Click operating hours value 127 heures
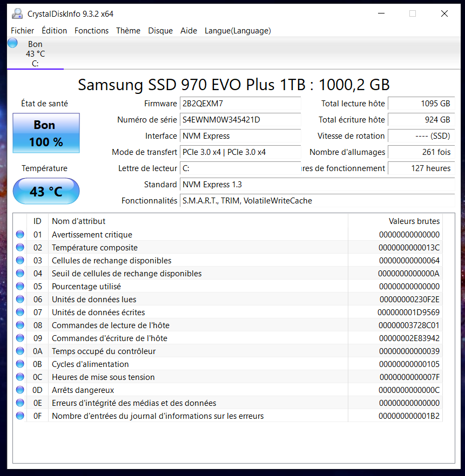This screenshot has height=476, width=465. click(421, 168)
